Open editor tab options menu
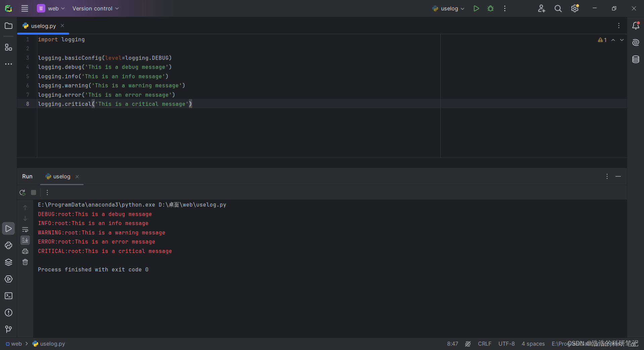Image resolution: width=644 pixels, height=350 pixels. (619, 26)
